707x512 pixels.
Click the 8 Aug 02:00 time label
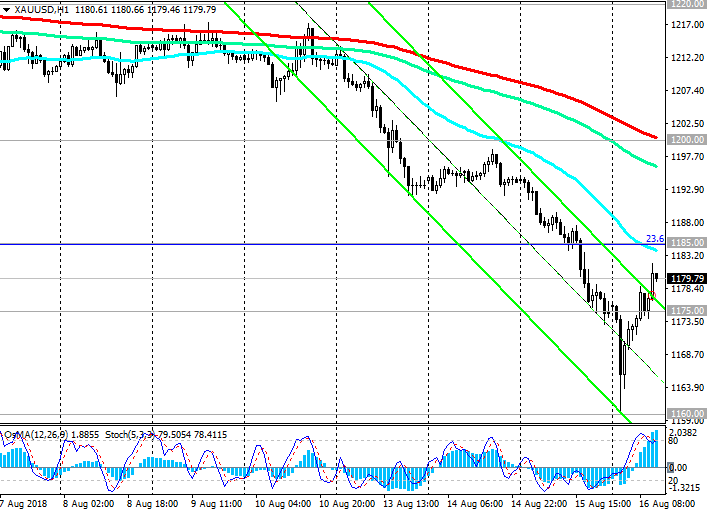(88, 503)
